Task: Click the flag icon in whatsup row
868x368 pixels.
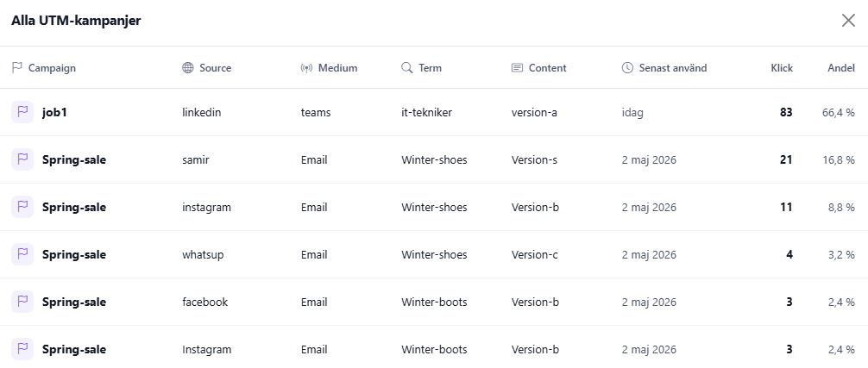Action: pyautogui.click(x=22, y=255)
